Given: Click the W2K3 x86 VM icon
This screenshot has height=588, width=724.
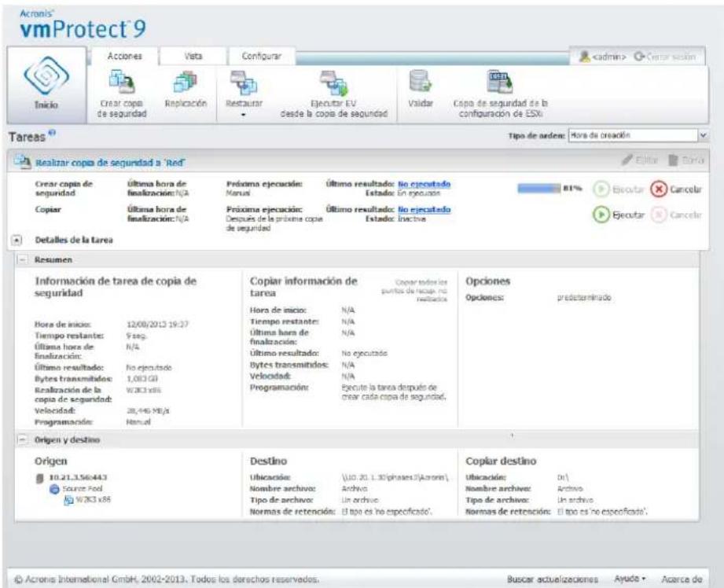Looking at the screenshot, I should click(68, 500).
